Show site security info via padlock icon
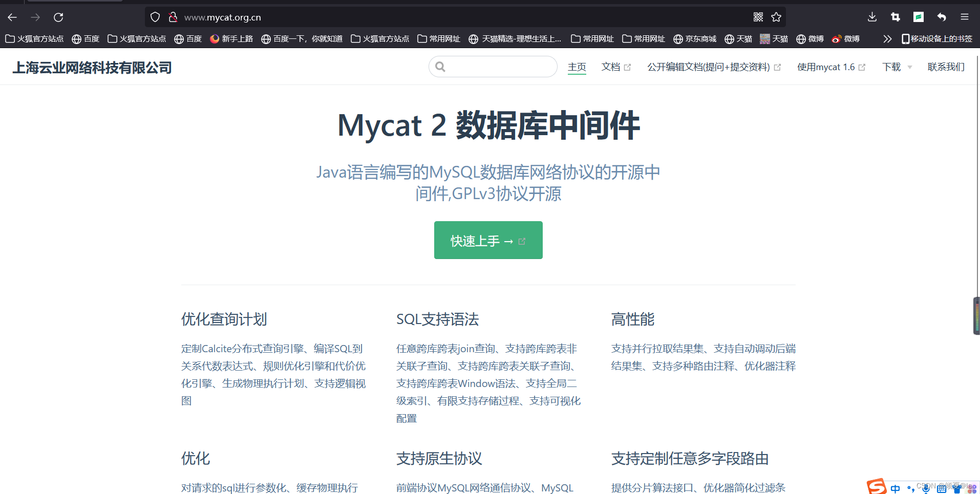The height and width of the screenshot is (494, 980). coord(173,17)
